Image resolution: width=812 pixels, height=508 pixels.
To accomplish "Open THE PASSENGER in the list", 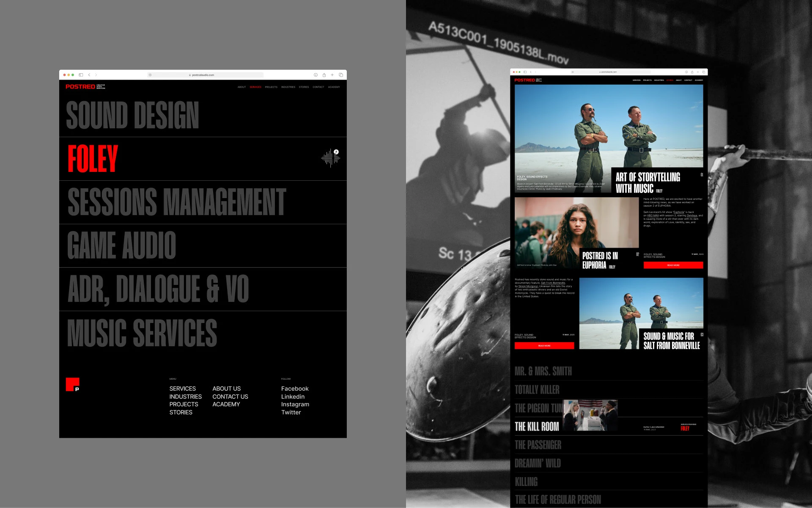I will point(538,445).
